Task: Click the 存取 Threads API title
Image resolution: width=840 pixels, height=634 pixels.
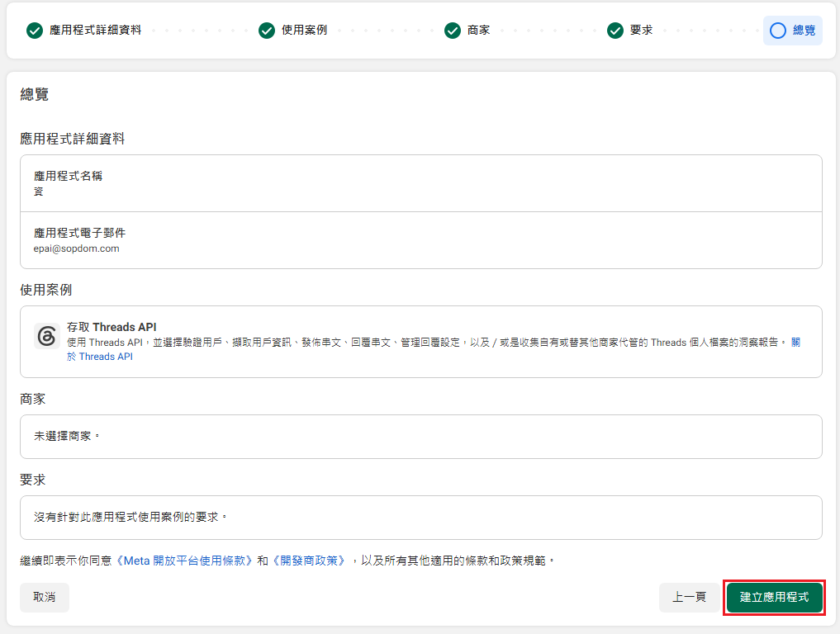Action: tap(112, 327)
